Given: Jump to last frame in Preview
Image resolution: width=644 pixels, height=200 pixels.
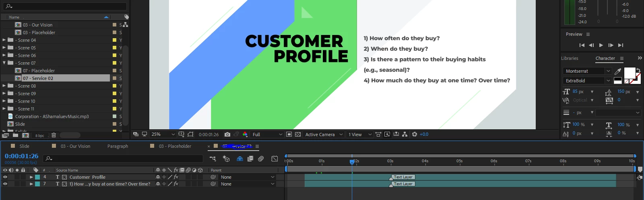Looking at the screenshot, I should coord(621,45).
